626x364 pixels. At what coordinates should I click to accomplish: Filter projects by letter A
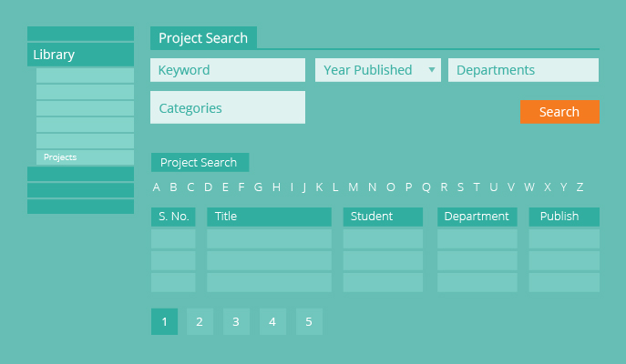157,187
